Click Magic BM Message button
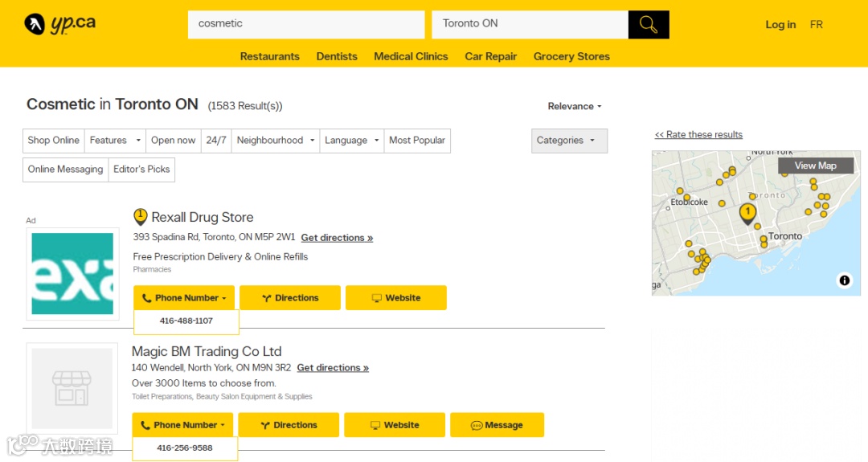The width and height of the screenshot is (868, 462). pos(497,425)
